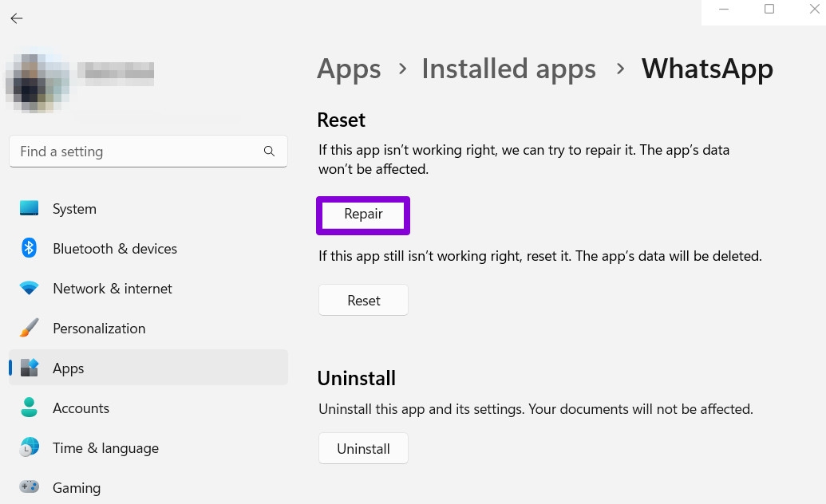Click inside the Find a setting field
Viewport: 826px width, 504px height.
click(136, 151)
